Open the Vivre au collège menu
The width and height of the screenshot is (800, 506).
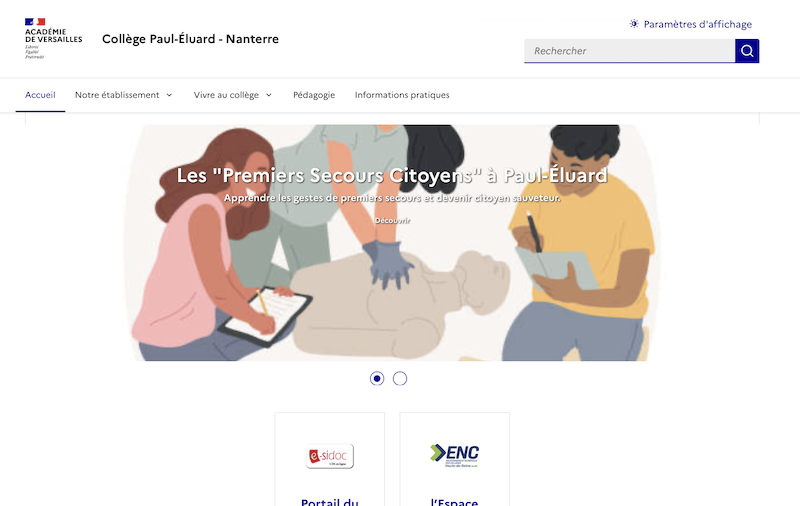click(x=233, y=95)
